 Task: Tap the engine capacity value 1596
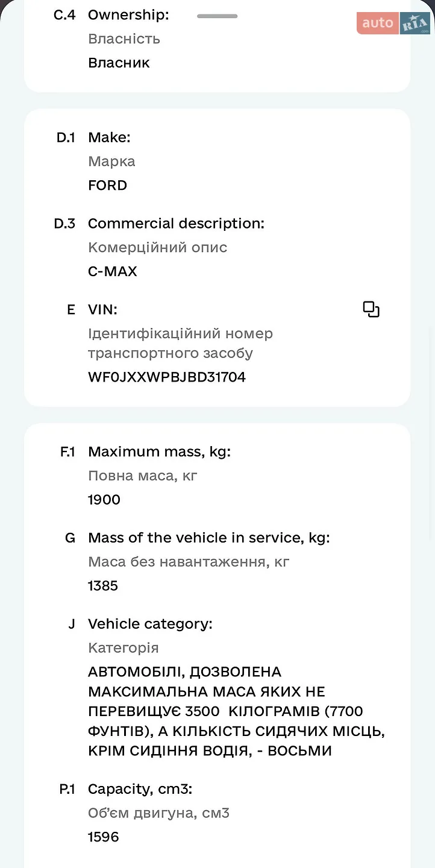pos(104,837)
